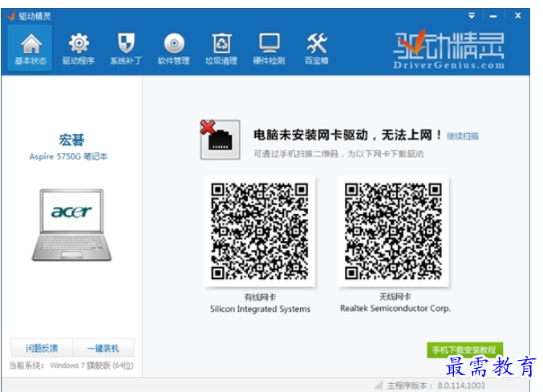Viewport: 543px width, 392px height.
Task: Click the DriverGenius.com logo
Action: coord(448,50)
